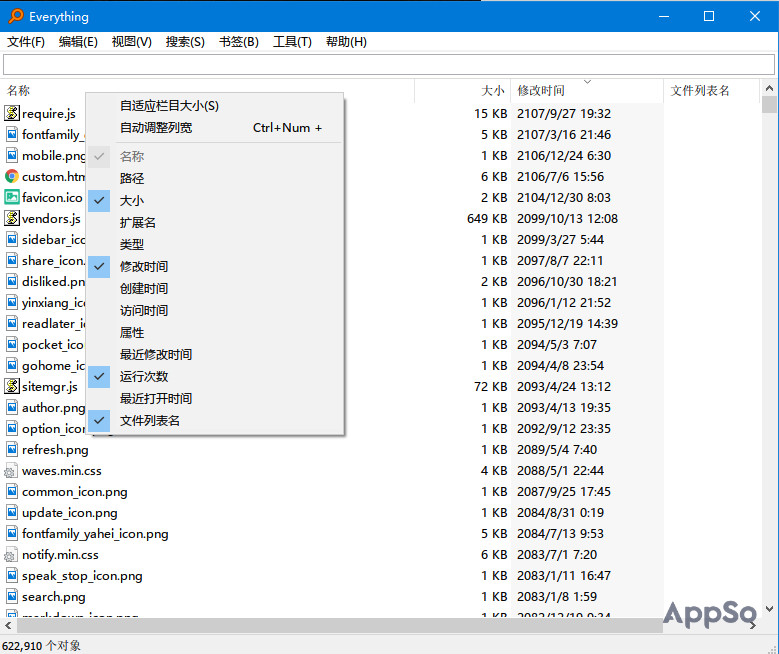Click the waves.min.css file icon
Image resolution: width=779 pixels, height=654 pixels.
(x=12, y=471)
